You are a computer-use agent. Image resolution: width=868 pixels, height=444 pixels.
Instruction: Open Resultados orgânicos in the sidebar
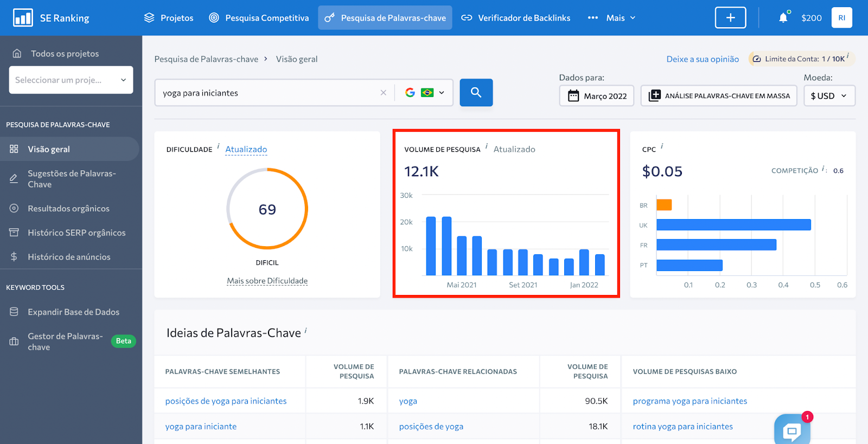69,208
